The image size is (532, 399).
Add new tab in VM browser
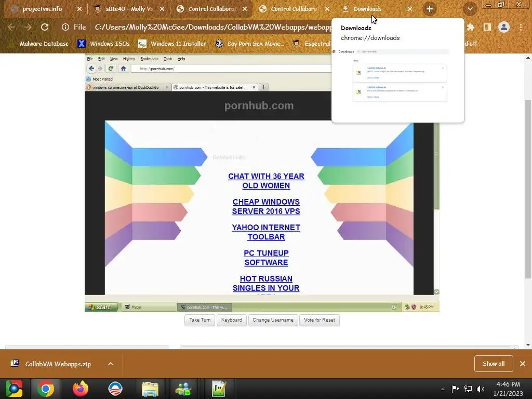pyautogui.click(x=263, y=87)
